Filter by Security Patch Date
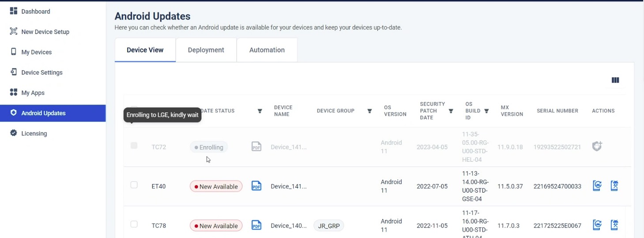 click(x=451, y=111)
